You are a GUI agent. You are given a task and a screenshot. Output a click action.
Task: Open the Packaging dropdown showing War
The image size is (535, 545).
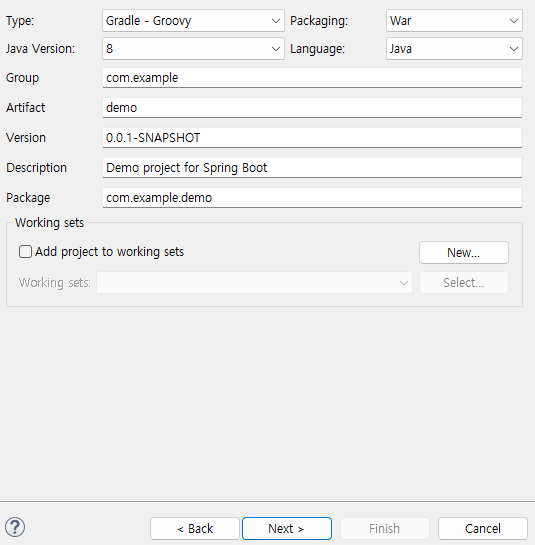coord(454,21)
